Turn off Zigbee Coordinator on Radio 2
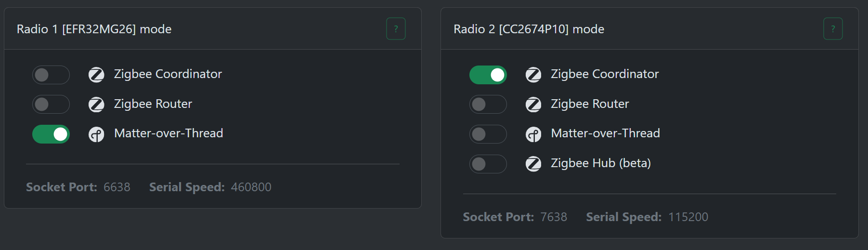868x250 pixels. pos(488,75)
